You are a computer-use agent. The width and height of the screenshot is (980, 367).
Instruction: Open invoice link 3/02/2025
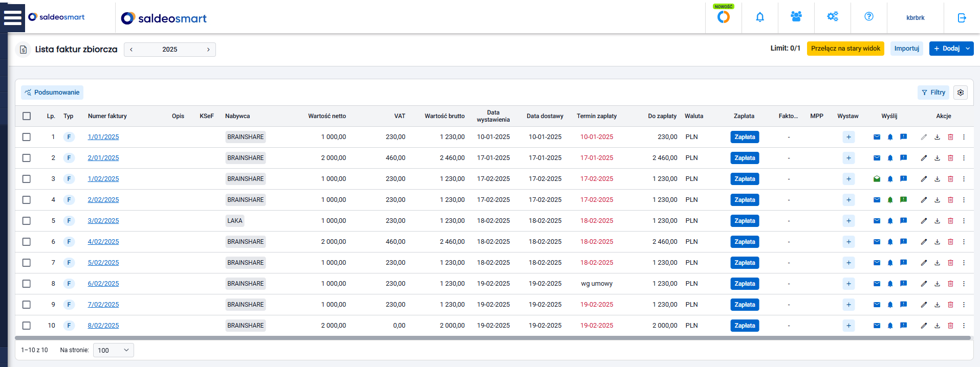click(x=103, y=221)
